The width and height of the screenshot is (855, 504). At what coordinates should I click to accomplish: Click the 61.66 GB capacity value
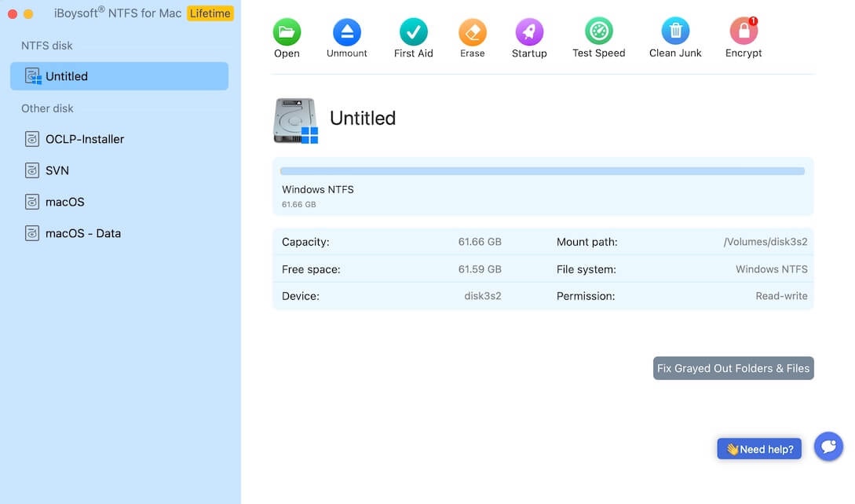479,242
